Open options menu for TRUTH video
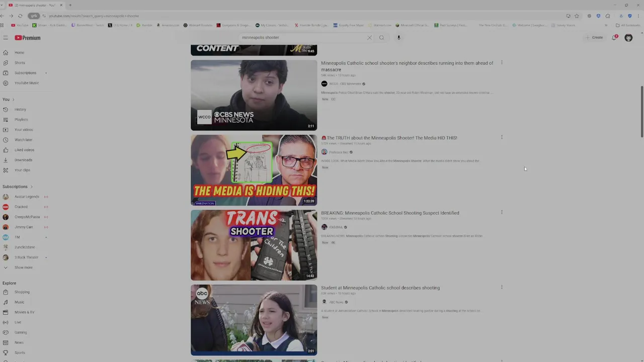 pyautogui.click(x=502, y=137)
